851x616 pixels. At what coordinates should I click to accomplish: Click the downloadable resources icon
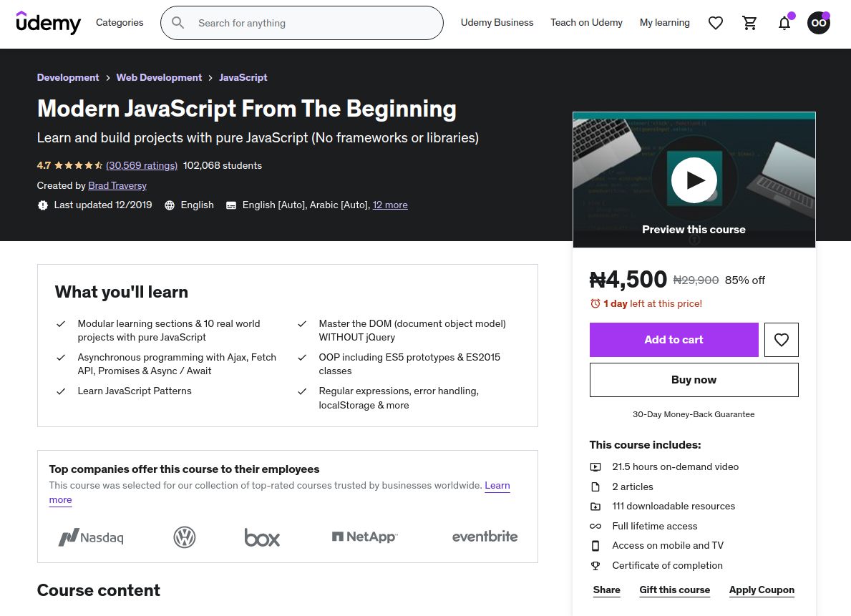[595, 507]
